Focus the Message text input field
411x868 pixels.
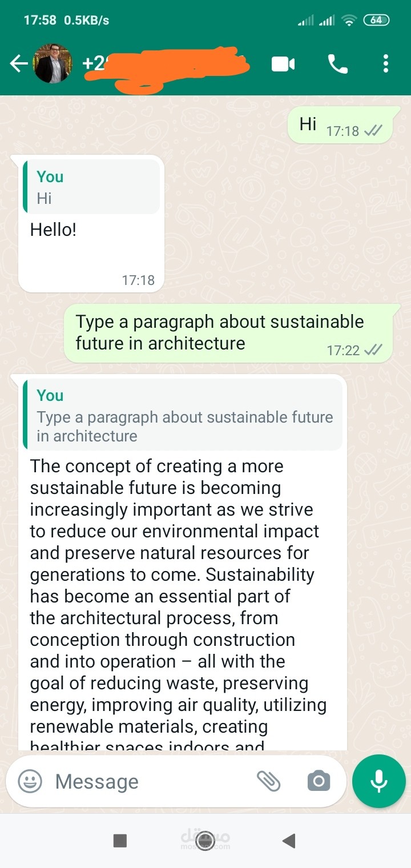coord(148,781)
